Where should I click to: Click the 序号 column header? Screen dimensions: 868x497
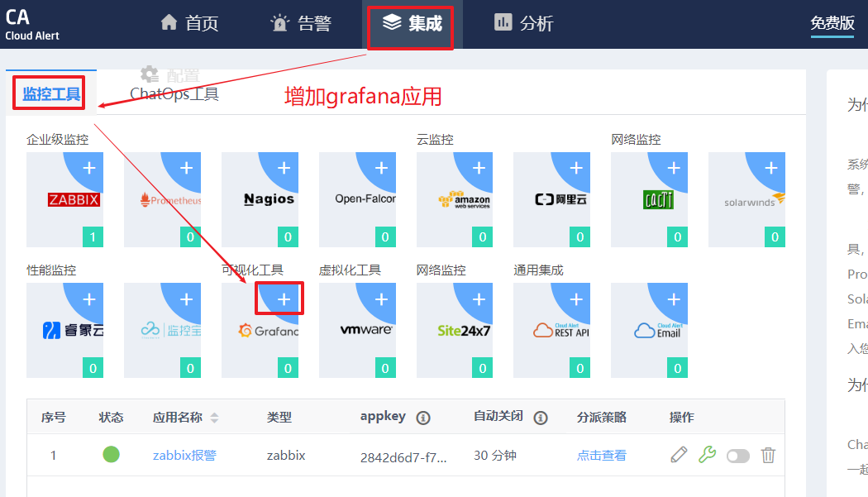(x=54, y=418)
